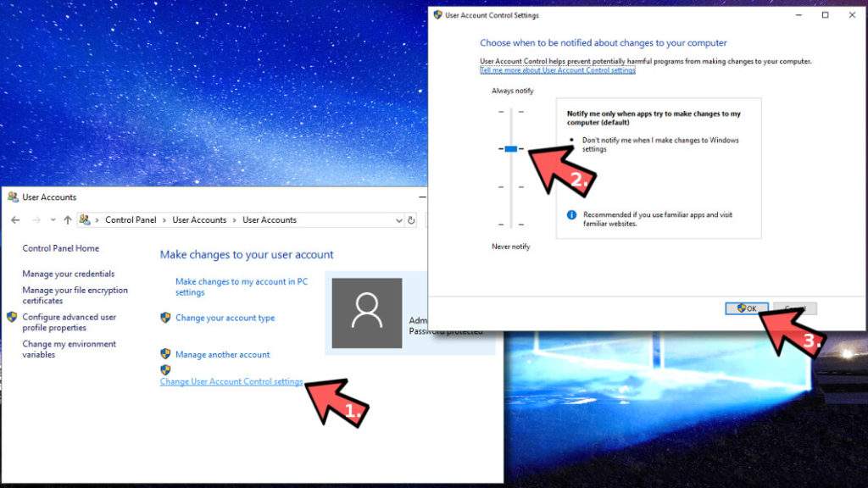The width and height of the screenshot is (868, 488).
Task: Expand arrow after first User Accounts breadcrumb
Action: [x=234, y=220]
